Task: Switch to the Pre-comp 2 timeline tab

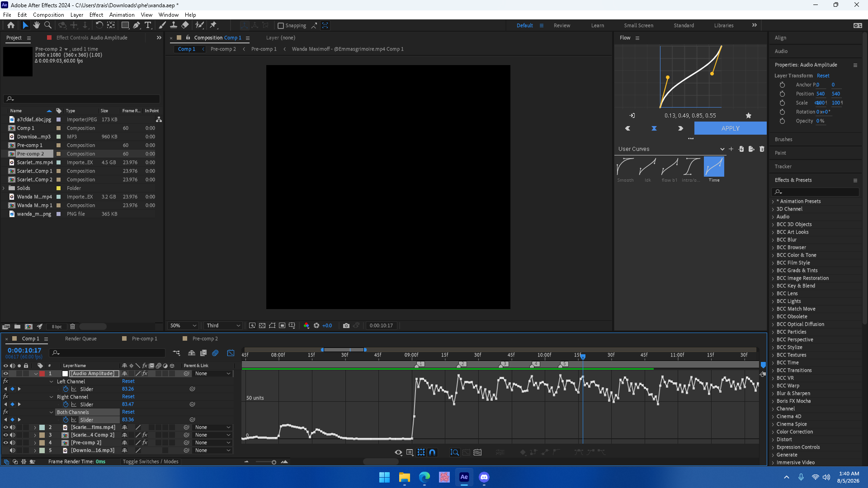Action: (205, 338)
